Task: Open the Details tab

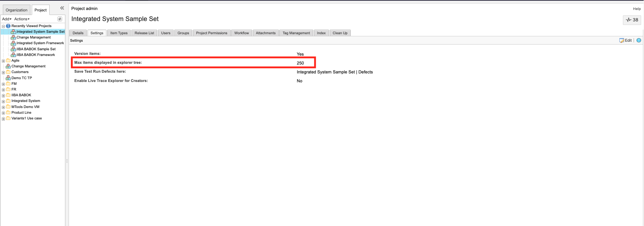Action: tap(78, 33)
